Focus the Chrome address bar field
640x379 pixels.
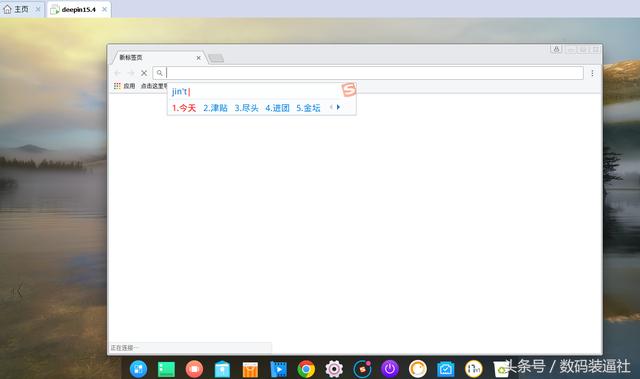[x=368, y=73]
